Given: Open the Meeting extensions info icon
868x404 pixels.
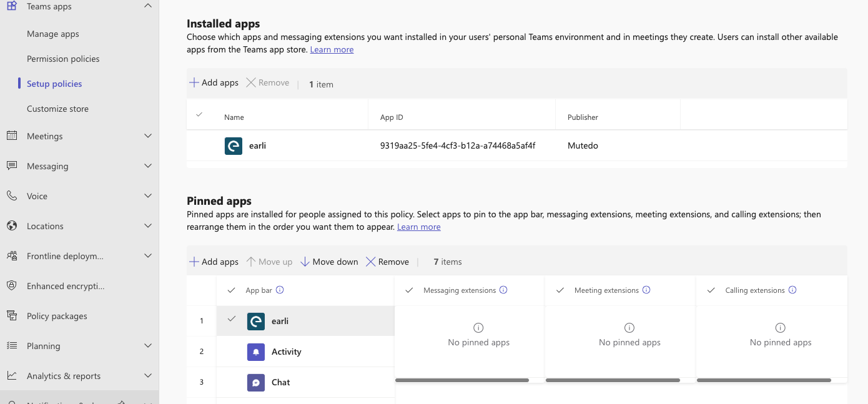Looking at the screenshot, I should [646, 290].
